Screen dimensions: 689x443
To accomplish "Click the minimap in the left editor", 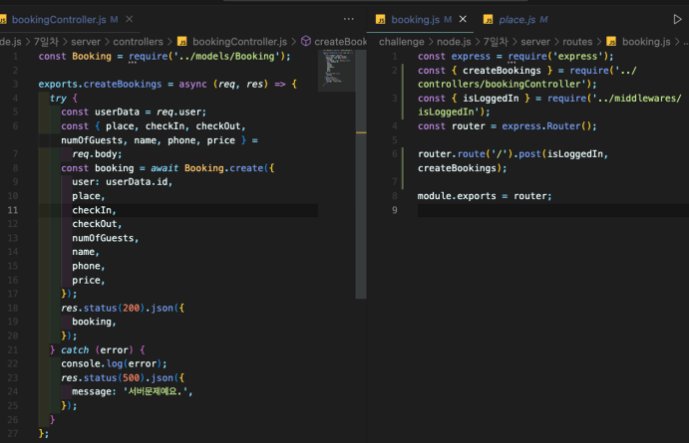I will pyautogui.click(x=336, y=70).
